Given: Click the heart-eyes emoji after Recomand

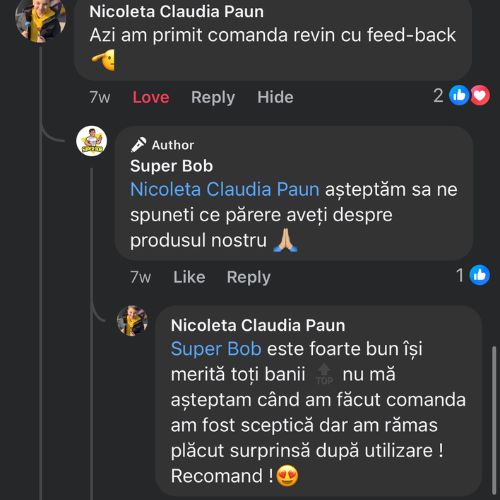Looking at the screenshot, I should pyautogui.click(x=287, y=476).
